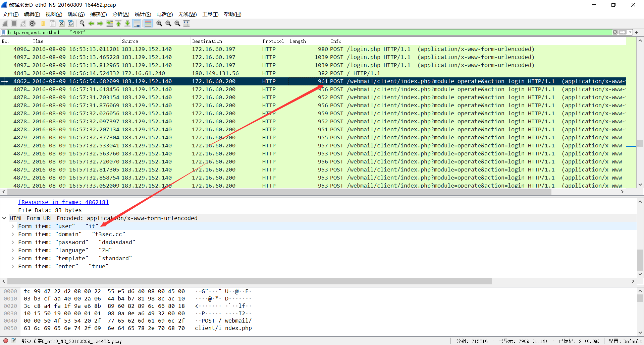
Task: Expand the Form item "enter" row
Action: (x=13, y=266)
